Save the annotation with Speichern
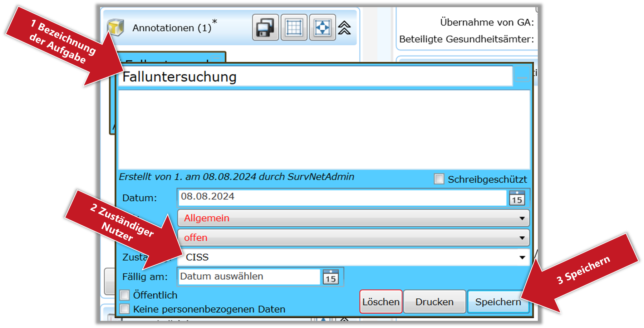 498,302
